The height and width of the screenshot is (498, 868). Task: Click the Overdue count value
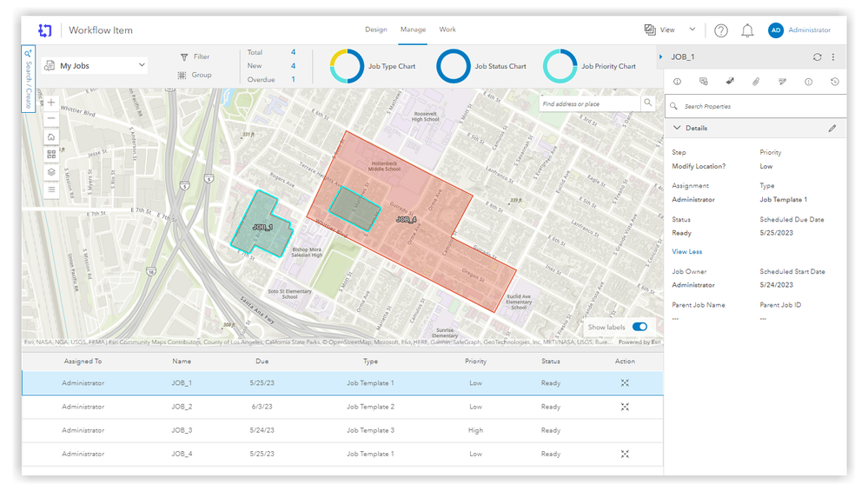[294, 79]
